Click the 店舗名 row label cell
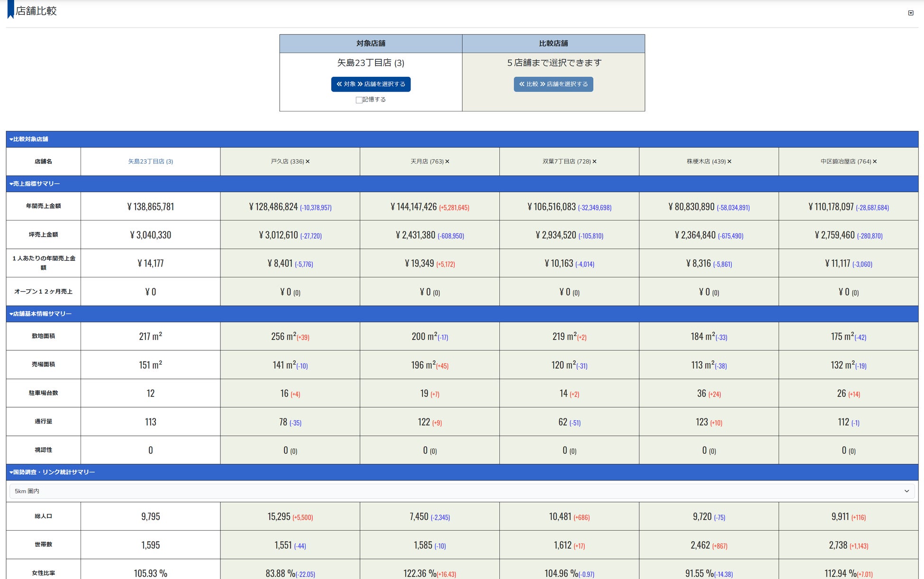The width and height of the screenshot is (924, 579). pyautogui.click(x=43, y=162)
